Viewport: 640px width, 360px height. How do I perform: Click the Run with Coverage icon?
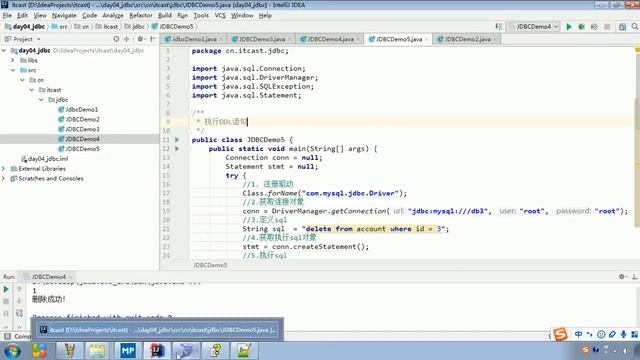(594, 27)
